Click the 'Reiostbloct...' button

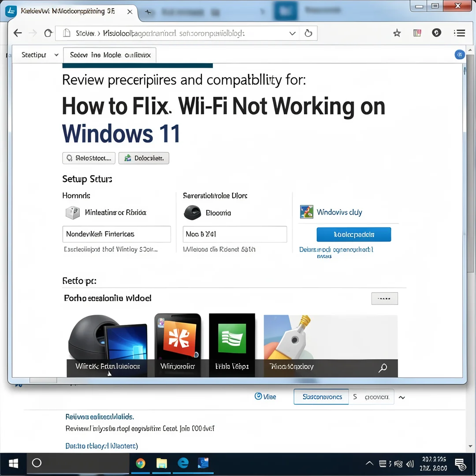coord(89,158)
